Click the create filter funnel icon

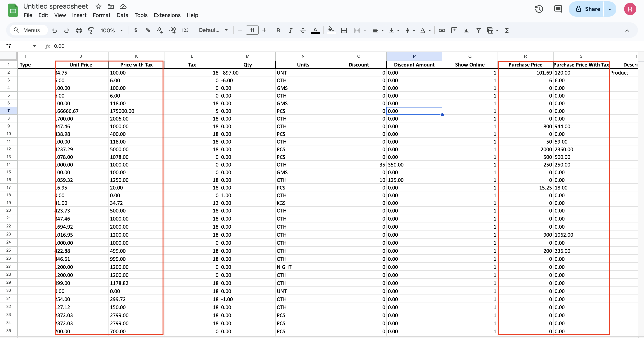tap(479, 30)
